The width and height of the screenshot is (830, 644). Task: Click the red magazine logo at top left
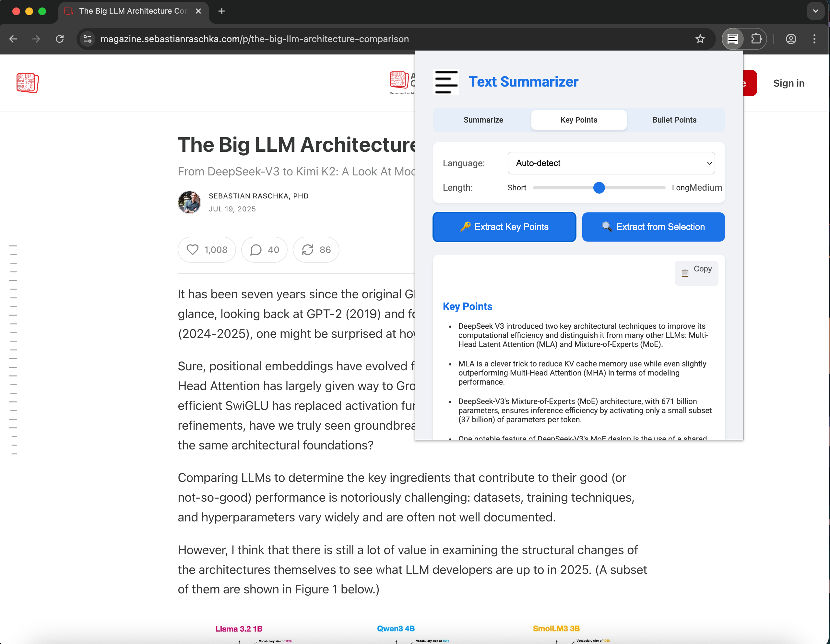tap(27, 83)
